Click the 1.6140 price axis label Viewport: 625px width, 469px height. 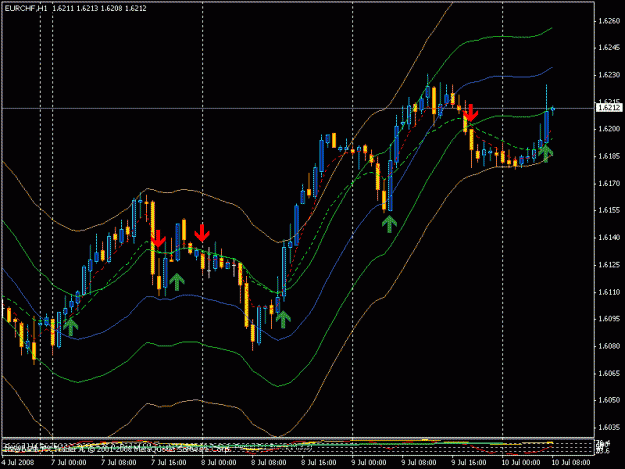(609, 237)
